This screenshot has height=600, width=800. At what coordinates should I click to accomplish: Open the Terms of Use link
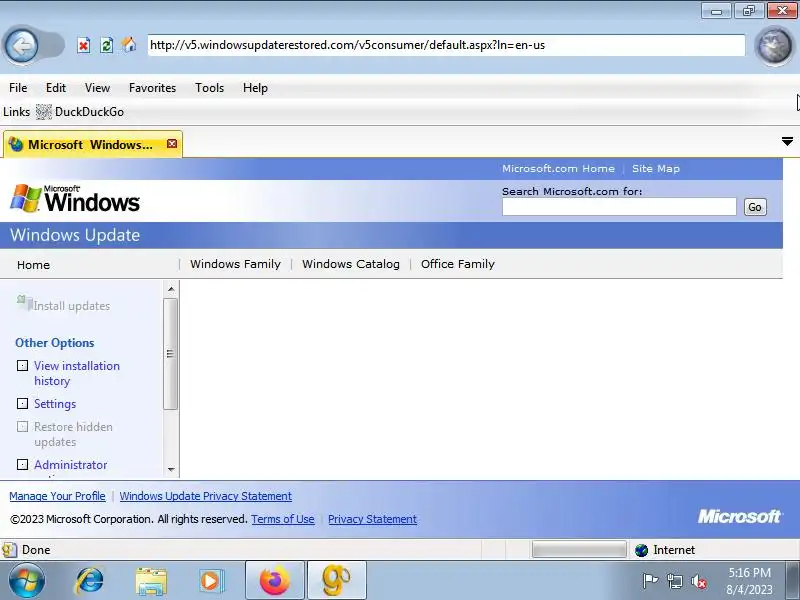click(283, 519)
